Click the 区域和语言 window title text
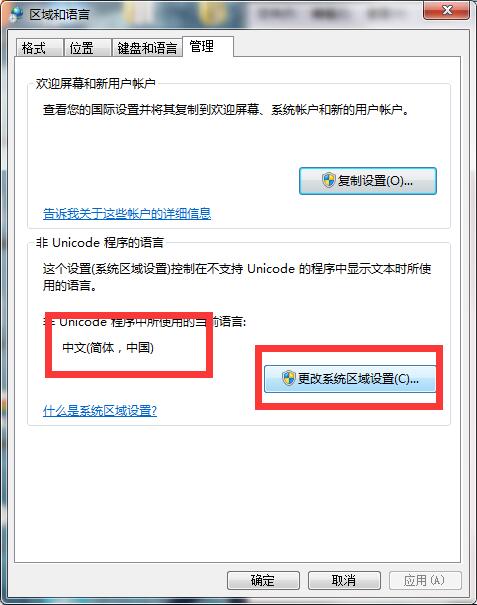 (59, 15)
